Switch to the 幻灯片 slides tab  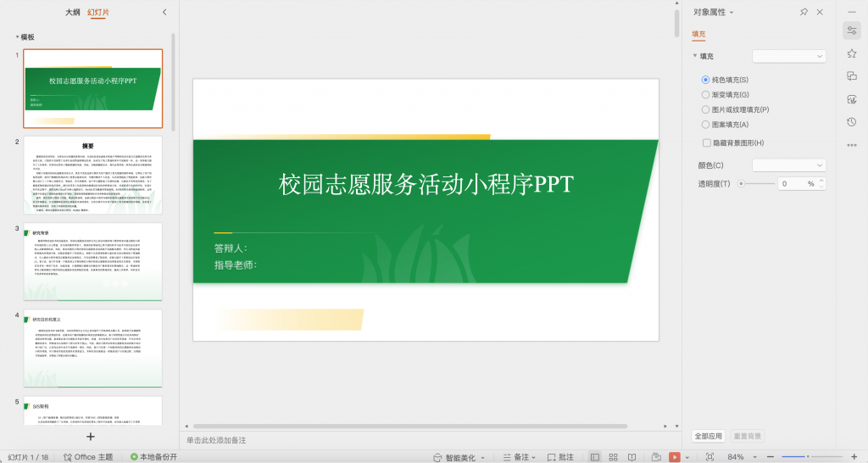[98, 12]
